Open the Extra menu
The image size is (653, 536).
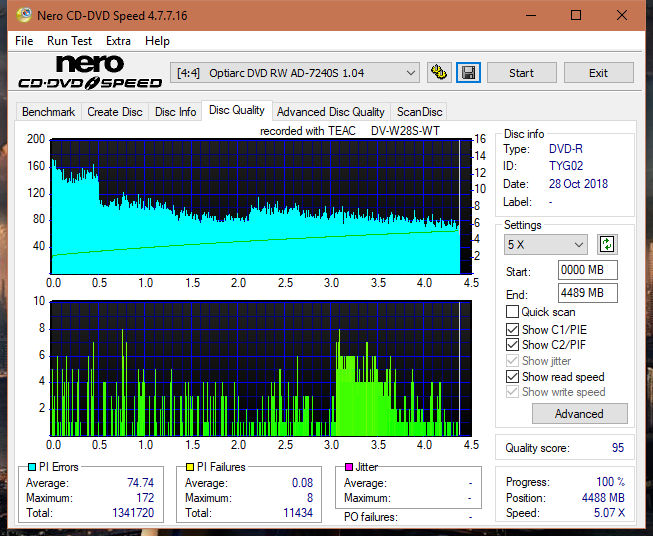118,41
